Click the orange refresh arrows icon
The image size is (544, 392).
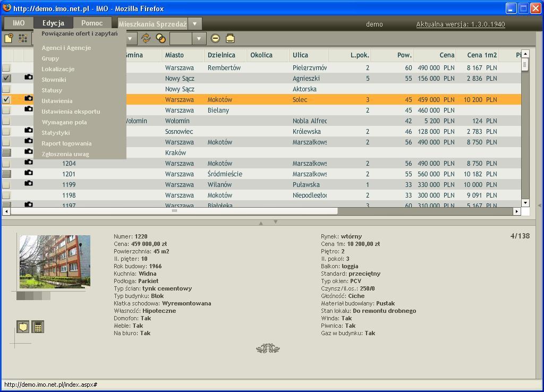(146, 38)
